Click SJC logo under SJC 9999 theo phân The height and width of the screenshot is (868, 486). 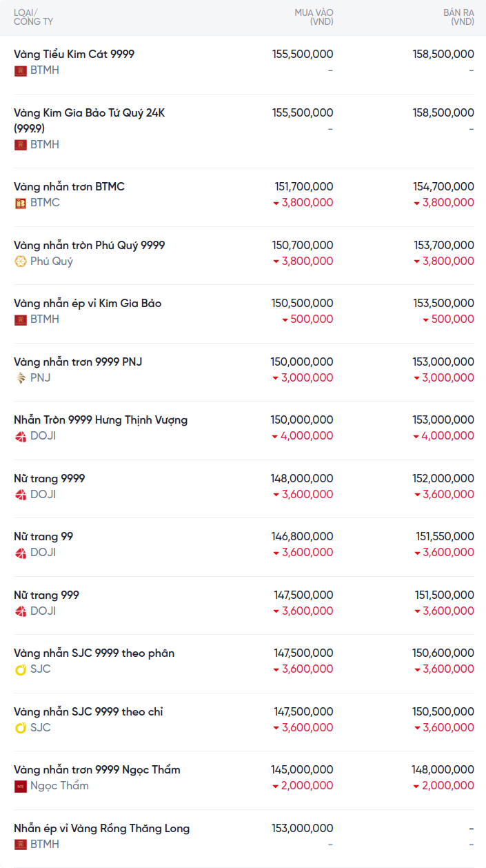(x=21, y=669)
